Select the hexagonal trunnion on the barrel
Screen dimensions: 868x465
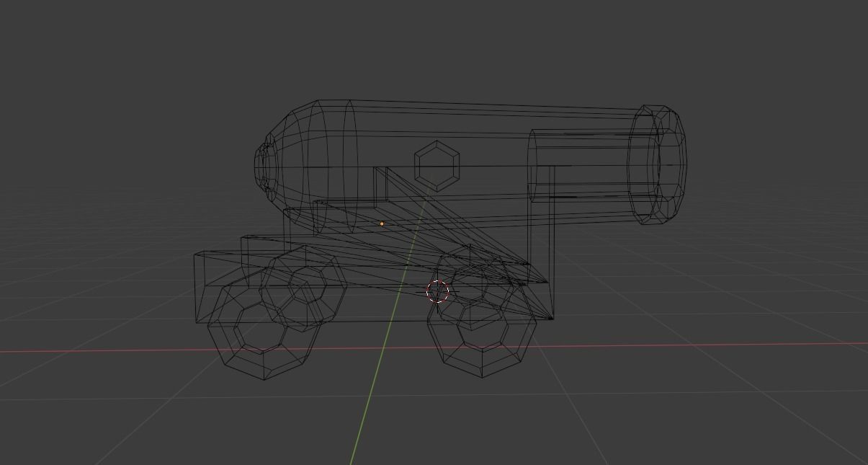click(x=437, y=167)
